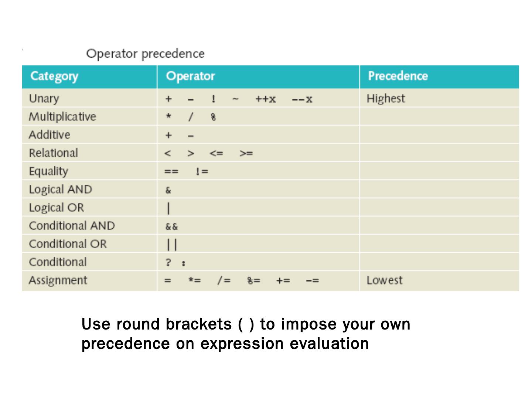Click the Category column header
Viewport: 532px width, 399px height.
(54, 76)
